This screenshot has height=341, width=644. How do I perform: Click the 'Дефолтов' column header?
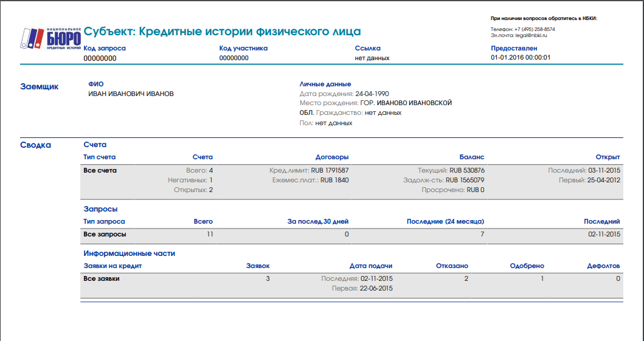point(603,266)
